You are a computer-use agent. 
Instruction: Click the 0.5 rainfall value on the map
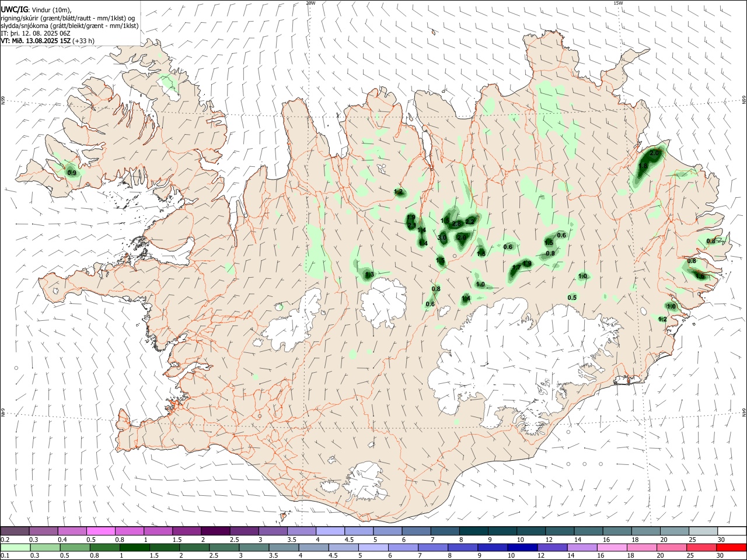coord(572,297)
